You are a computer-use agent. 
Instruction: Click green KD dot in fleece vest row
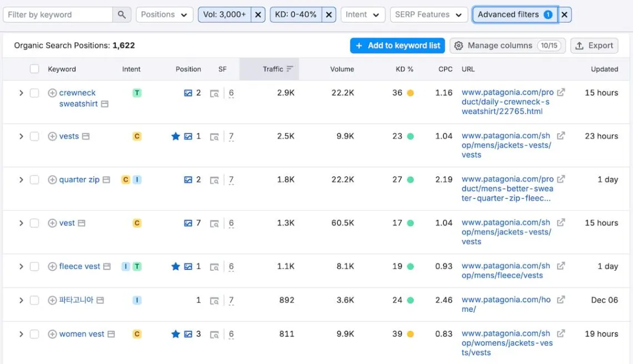[x=410, y=267]
